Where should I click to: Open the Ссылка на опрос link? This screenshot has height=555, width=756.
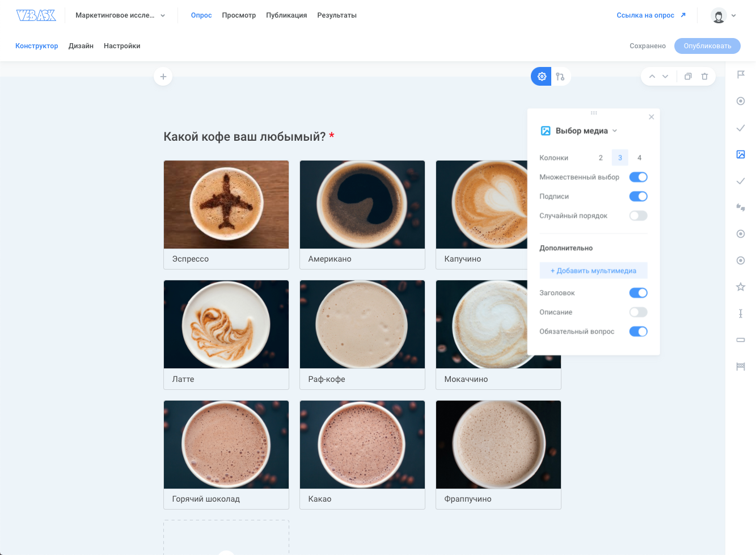pyautogui.click(x=651, y=15)
